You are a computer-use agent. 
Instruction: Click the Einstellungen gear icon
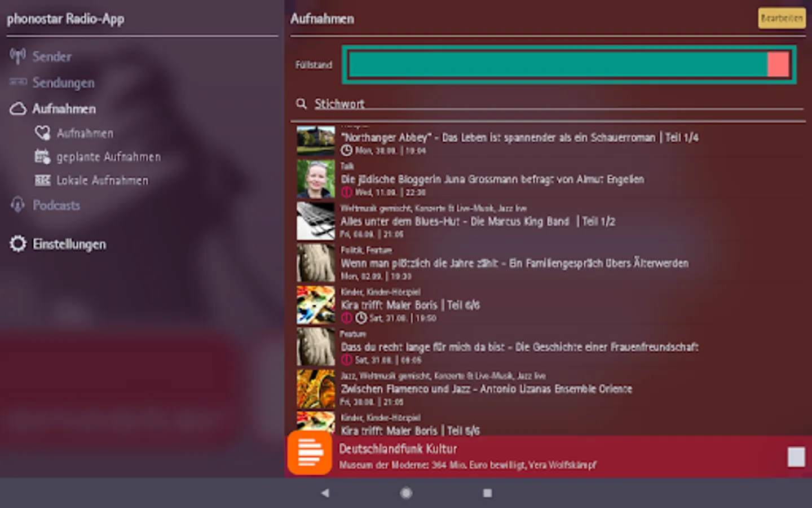18,244
